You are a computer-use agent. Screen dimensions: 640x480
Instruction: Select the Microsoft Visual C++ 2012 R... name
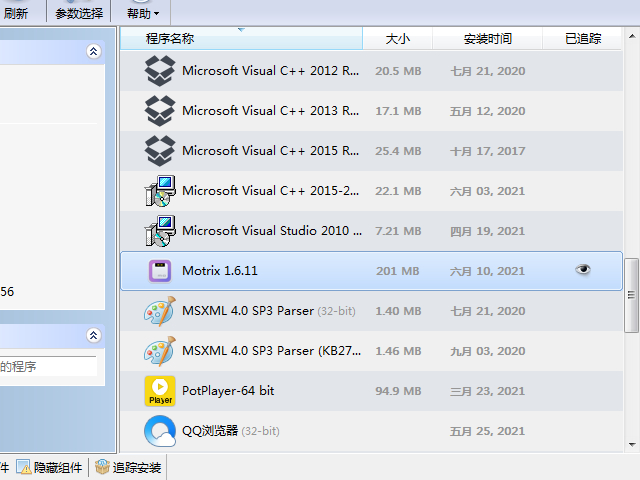coord(271,71)
